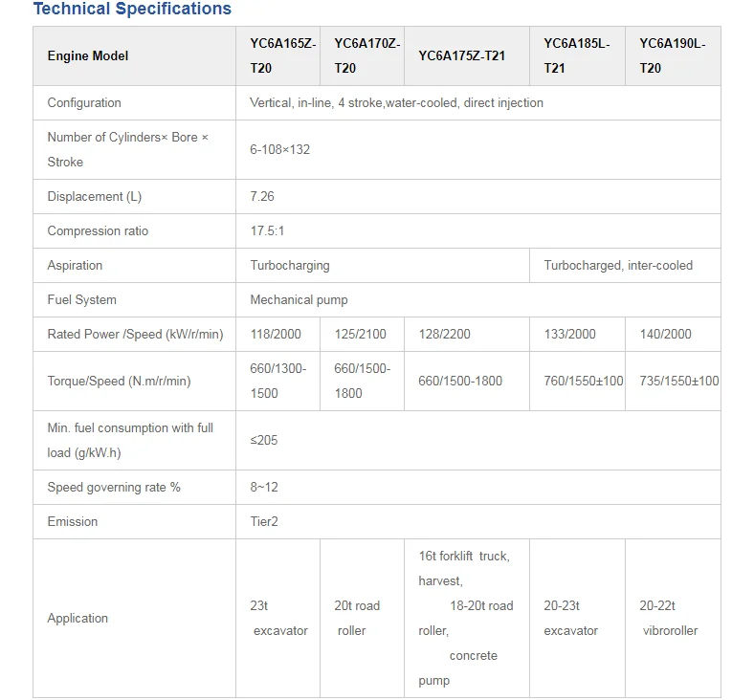Select the 760/1550±100 torque value
The height and width of the screenshot is (700, 732).
[583, 381]
